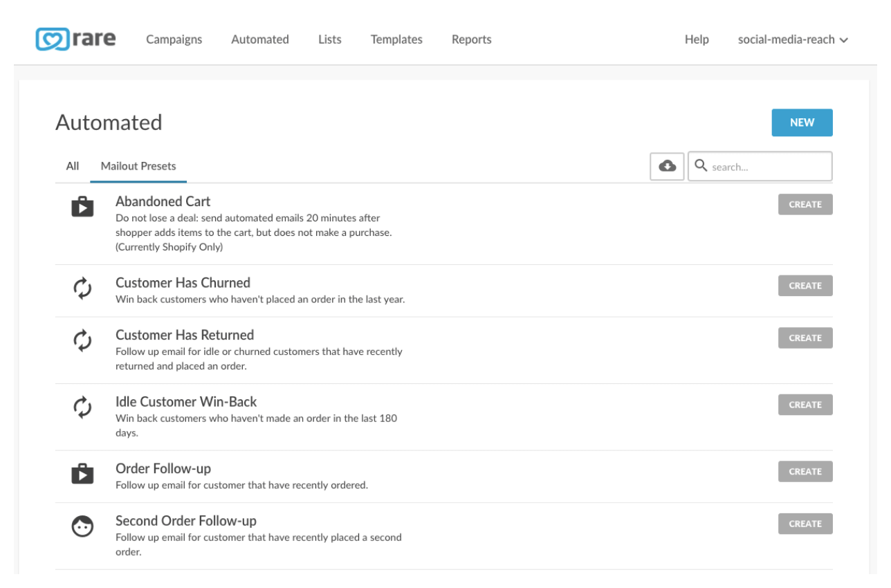Click the churned description about last year
The width and height of the screenshot is (891, 588).
(260, 300)
